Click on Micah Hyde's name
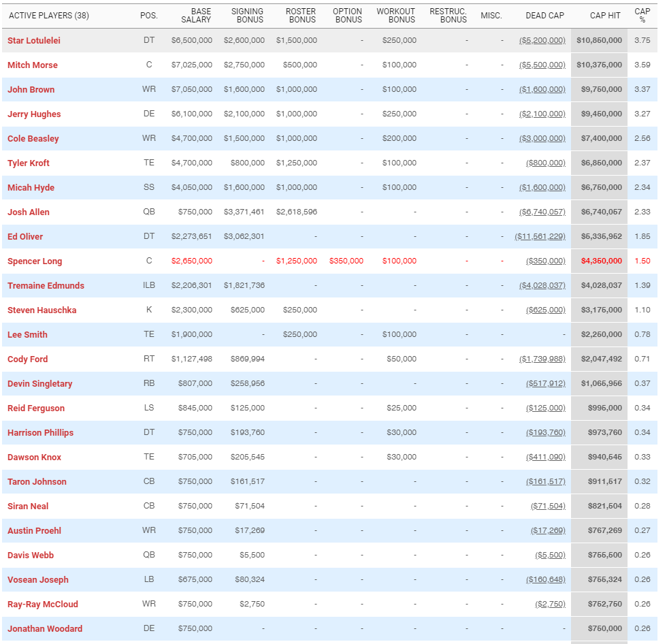 point(31,188)
